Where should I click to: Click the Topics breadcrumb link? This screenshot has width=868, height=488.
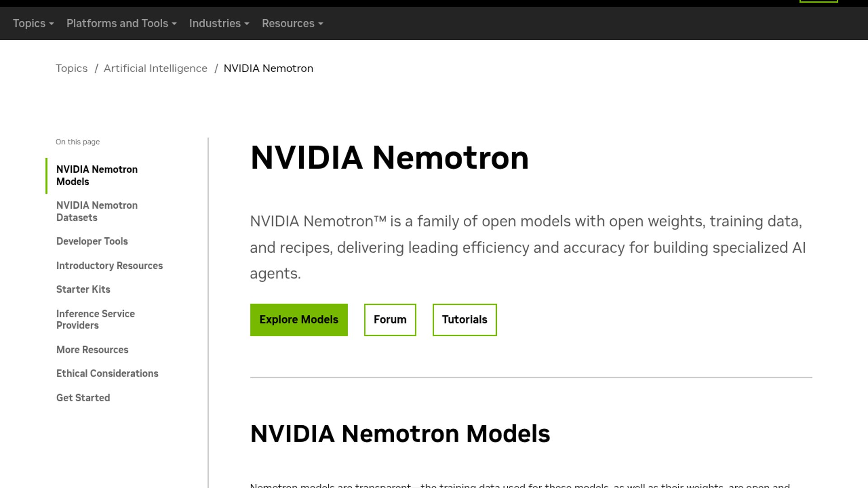[x=71, y=68]
